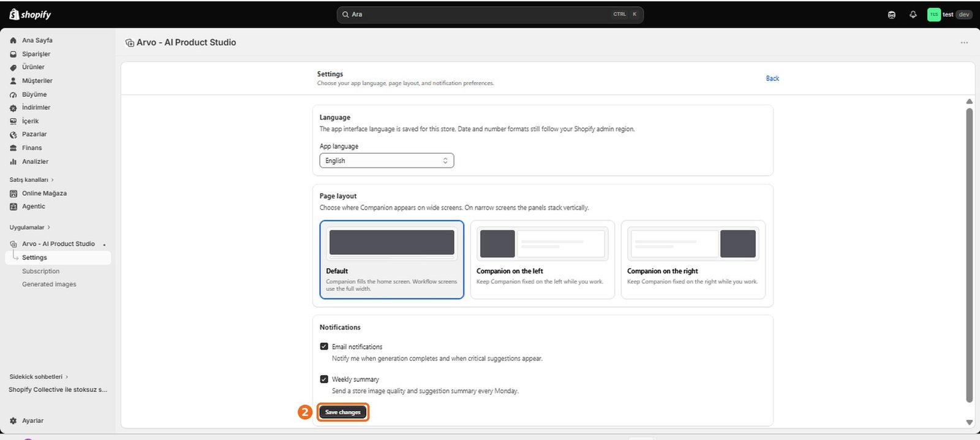Click the pin dot next to Arvo app
The height and width of the screenshot is (440, 980).
tap(105, 245)
